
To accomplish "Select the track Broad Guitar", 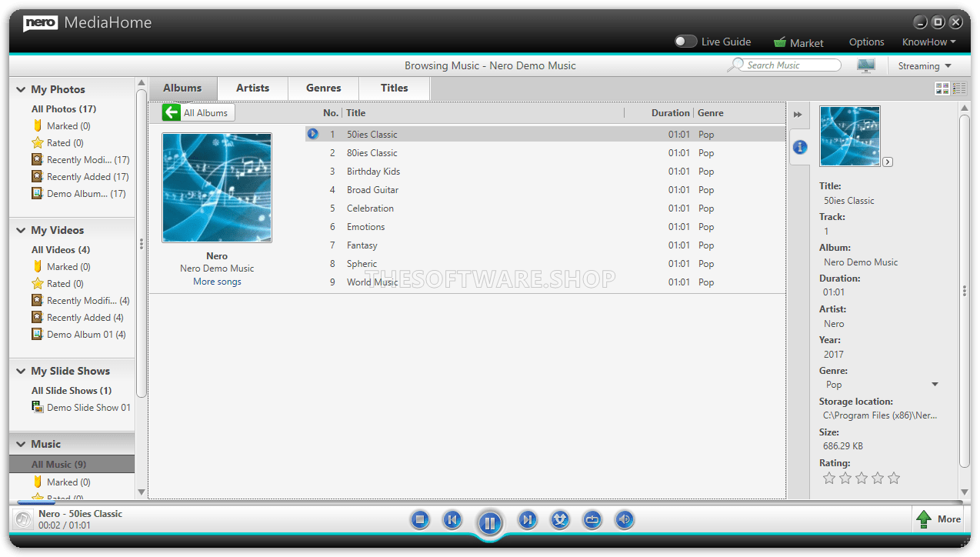I will (372, 190).
